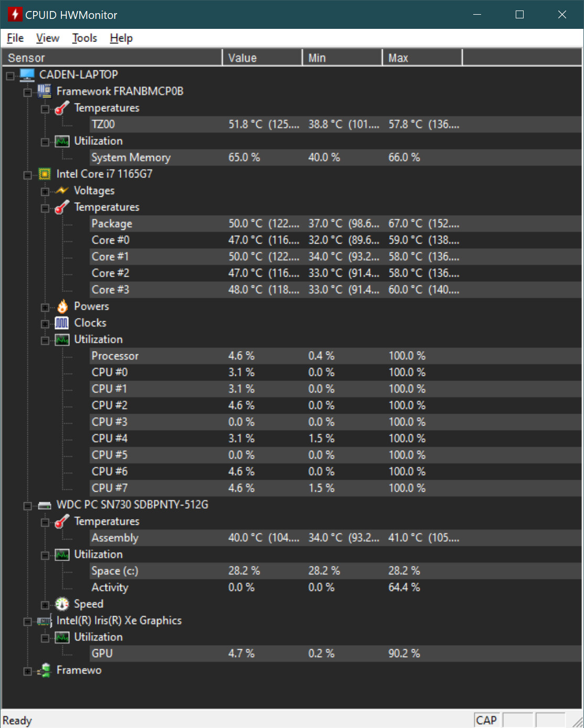This screenshot has height=728, width=584.
Task: Collapse the Framework FRANBMCP0B node
Action: coord(27,93)
